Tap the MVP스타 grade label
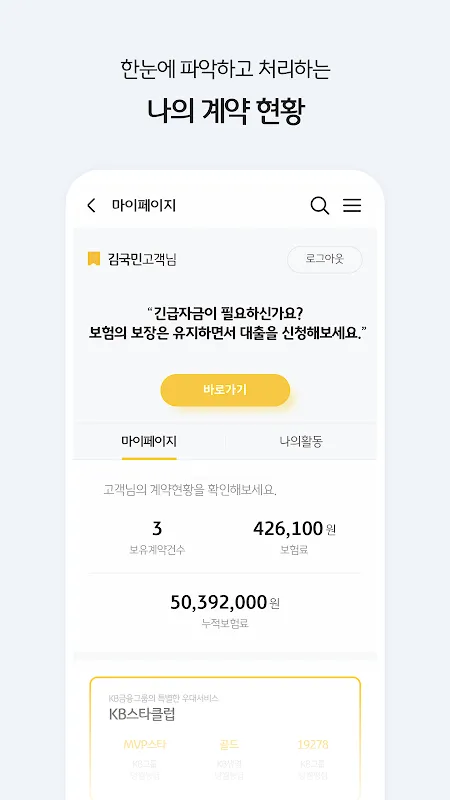This screenshot has width=450, height=800. point(145,744)
